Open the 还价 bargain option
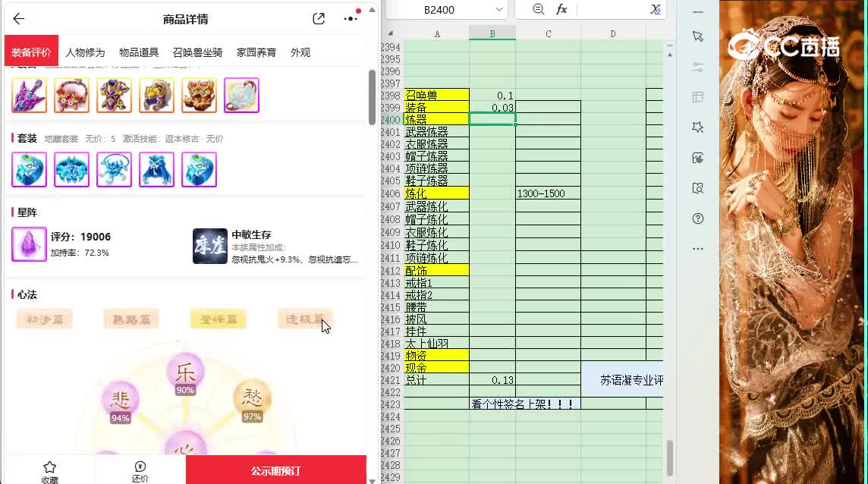Image resolution: width=868 pixels, height=484 pixels. click(140, 472)
